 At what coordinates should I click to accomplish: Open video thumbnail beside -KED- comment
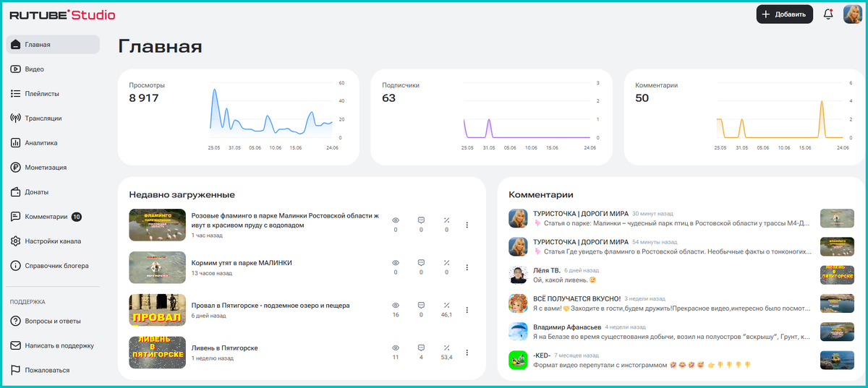click(837, 360)
